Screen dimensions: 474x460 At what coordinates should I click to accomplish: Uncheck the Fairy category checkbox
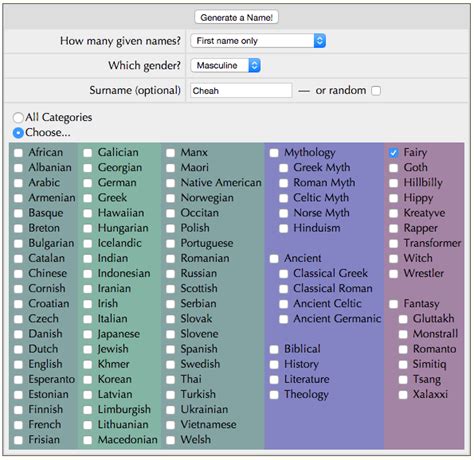click(x=394, y=153)
